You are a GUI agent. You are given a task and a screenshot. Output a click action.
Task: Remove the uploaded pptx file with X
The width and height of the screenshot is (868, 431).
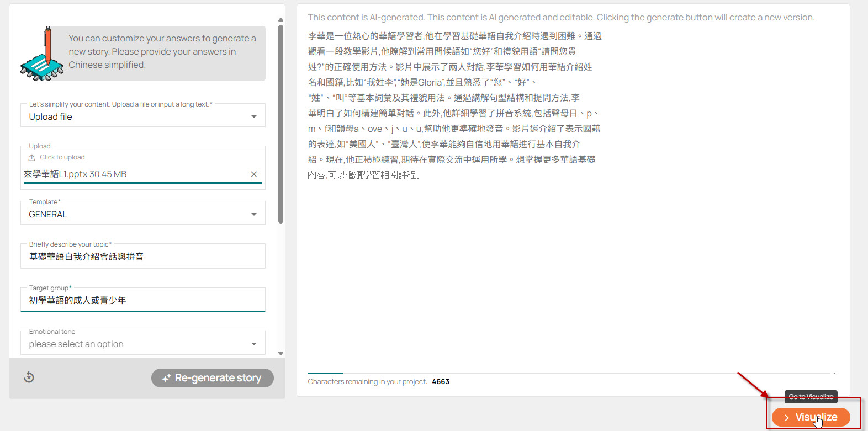click(x=254, y=174)
